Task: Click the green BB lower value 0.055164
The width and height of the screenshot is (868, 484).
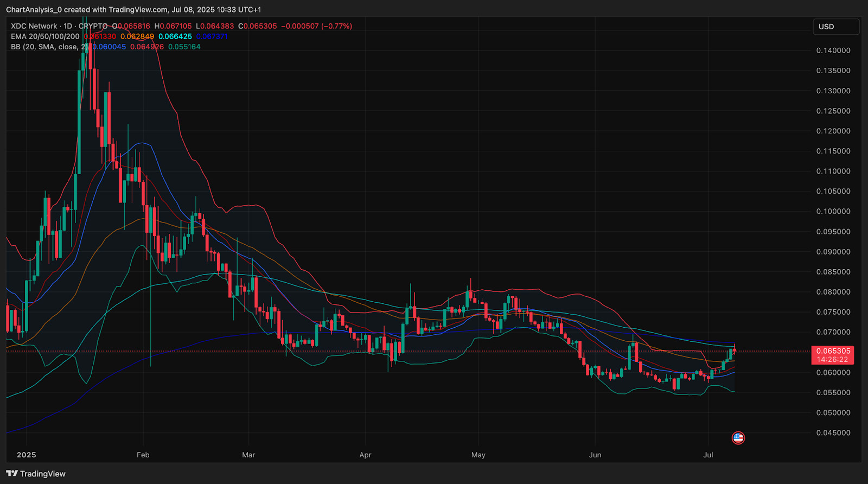Action: point(184,47)
